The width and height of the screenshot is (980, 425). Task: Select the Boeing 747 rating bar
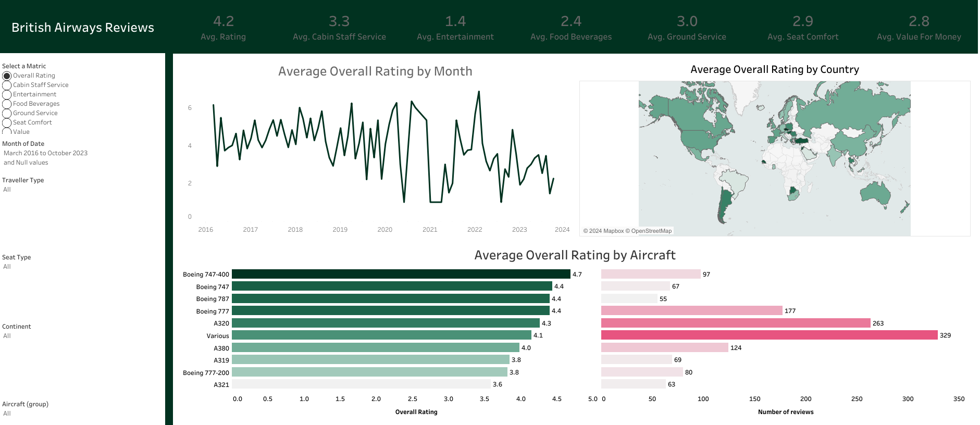click(x=392, y=286)
